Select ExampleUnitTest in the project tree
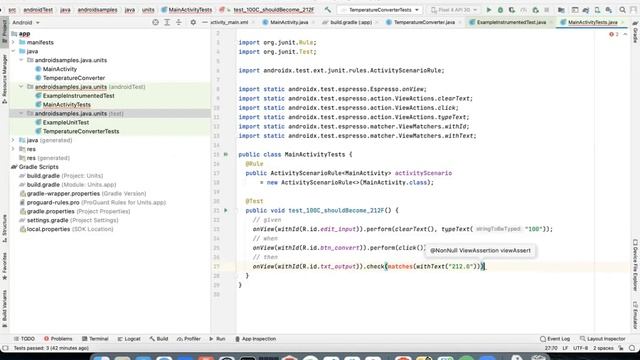Screen dimensions: 640x360 [66, 122]
